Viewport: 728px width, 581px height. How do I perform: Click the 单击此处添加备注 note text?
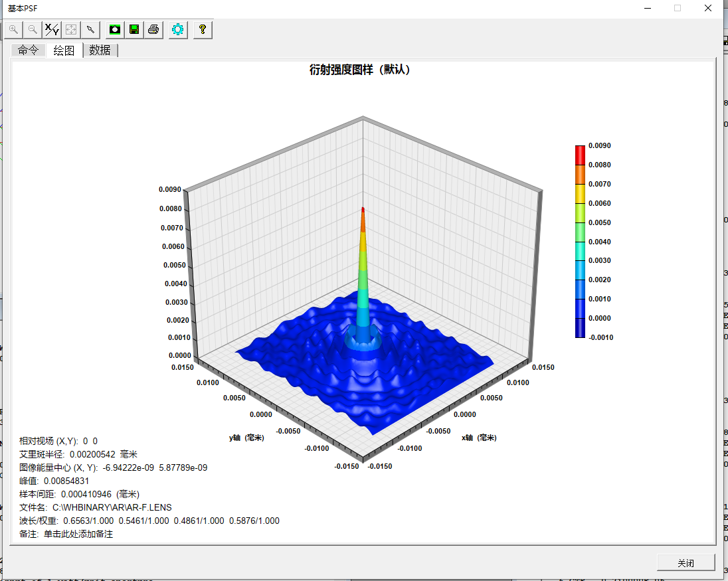[78, 534]
